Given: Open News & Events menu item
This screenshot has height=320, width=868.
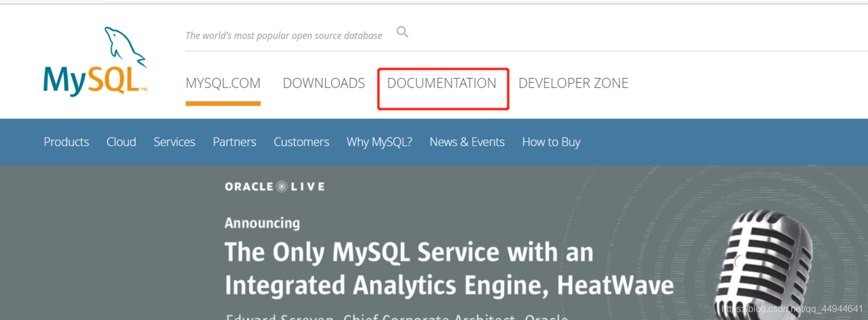Looking at the screenshot, I should [x=467, y=142].
